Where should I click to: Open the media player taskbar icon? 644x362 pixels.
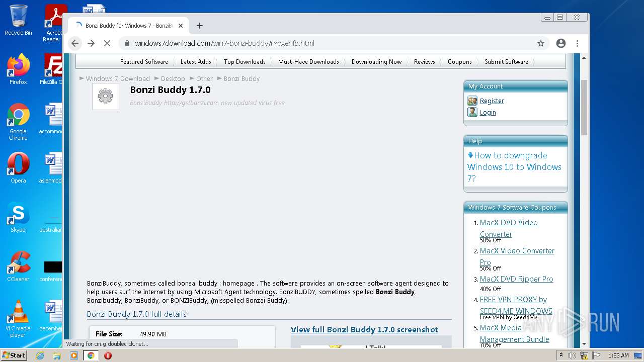(74, 355)
